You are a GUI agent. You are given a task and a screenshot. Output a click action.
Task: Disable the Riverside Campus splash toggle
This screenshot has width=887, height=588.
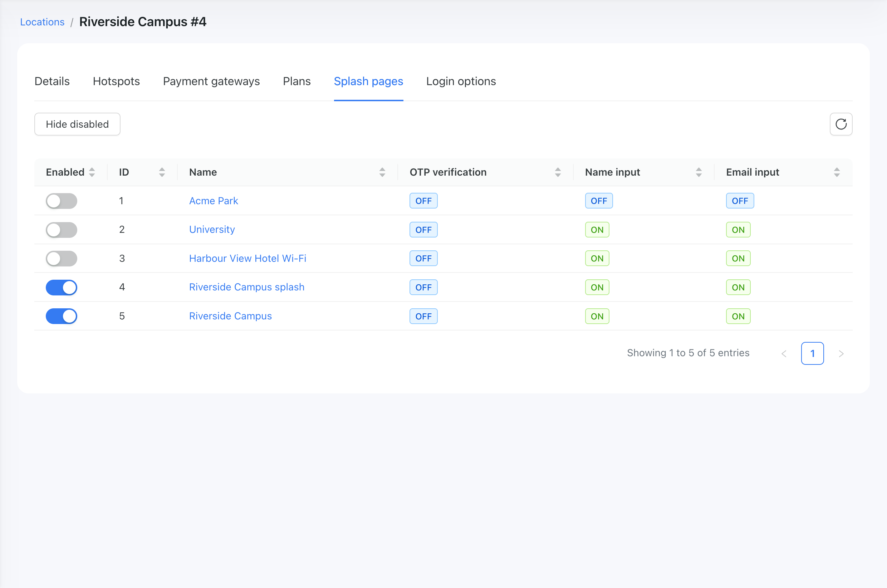(62, 288)
